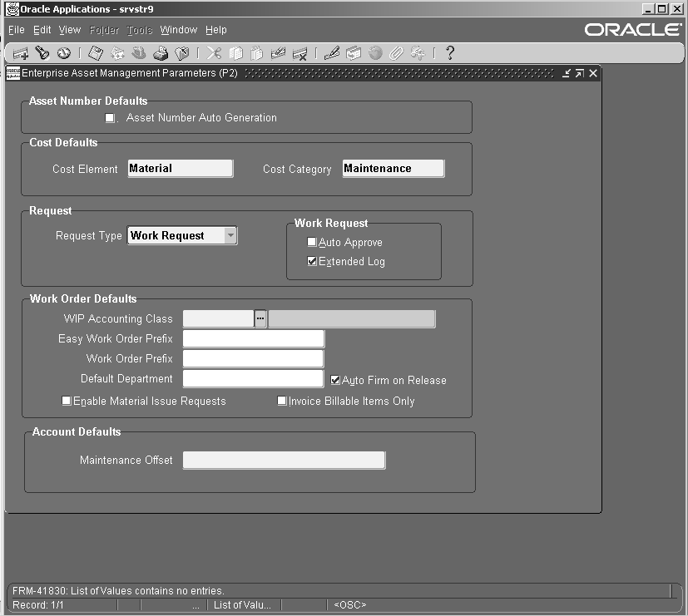This screenshot has width=688, height=616.
Task: Open Edit Field with the pencil icon
Action: point(332,53)
